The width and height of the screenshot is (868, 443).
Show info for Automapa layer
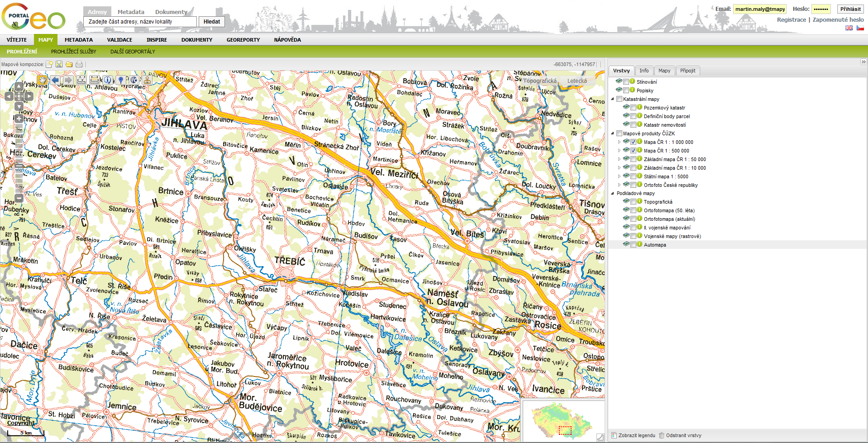pos(639,244)
